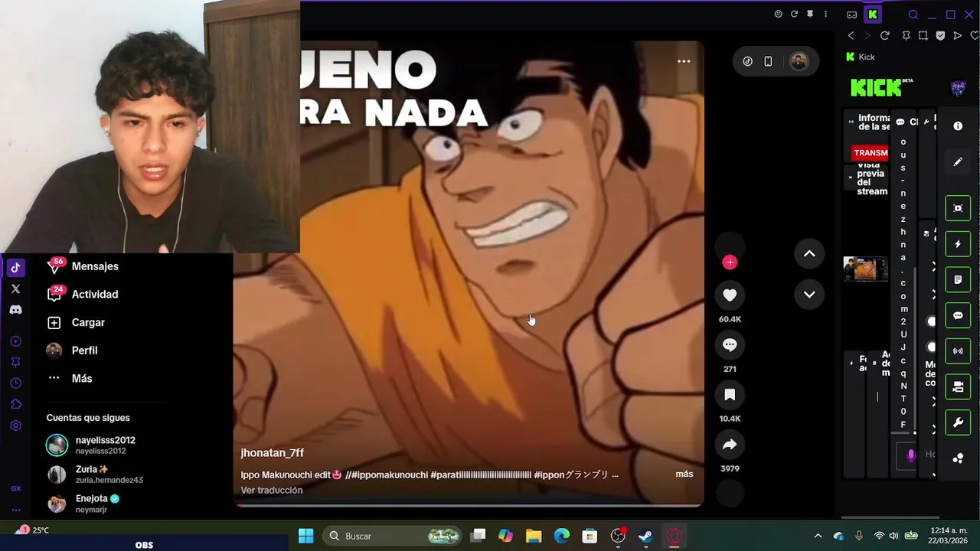Expand the caption with más
Viewport: 980px width, 551px height.
tap(684, 474)
